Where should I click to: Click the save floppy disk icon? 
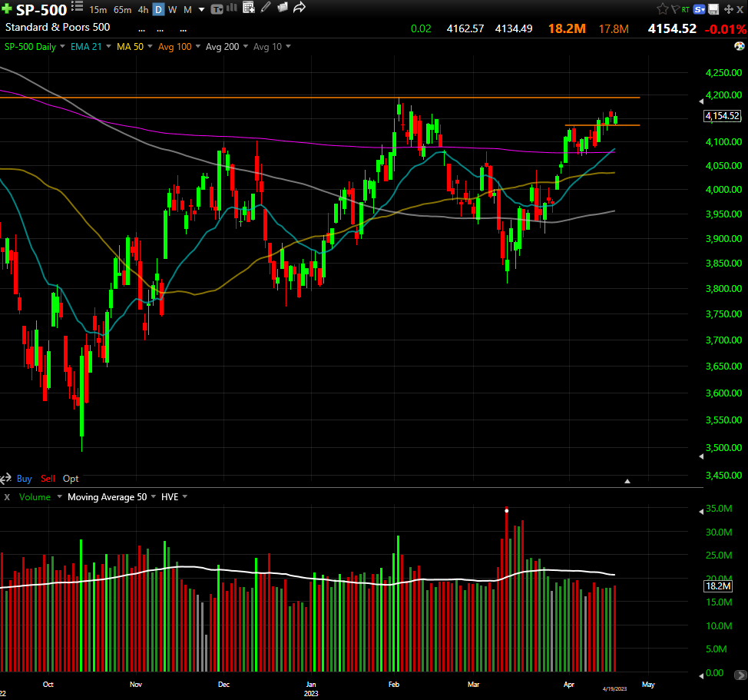click(x=713, y=9)
